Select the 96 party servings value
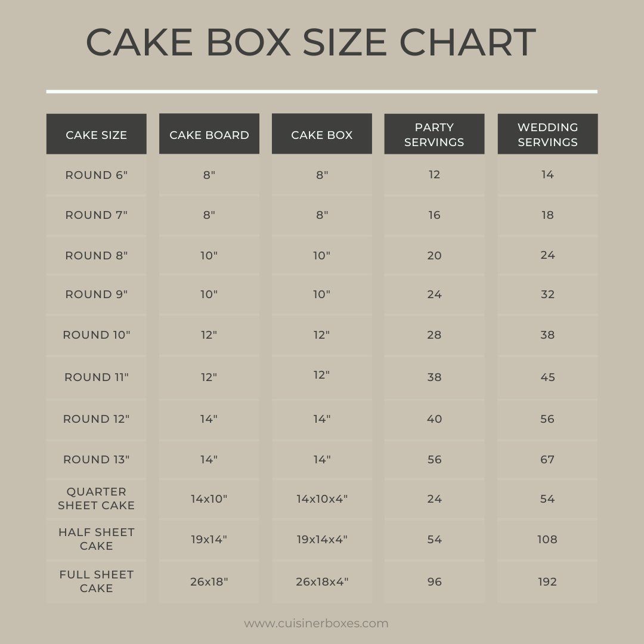Image resolution: width=644 pixels, height=644 pixels. tap(435, 581)
